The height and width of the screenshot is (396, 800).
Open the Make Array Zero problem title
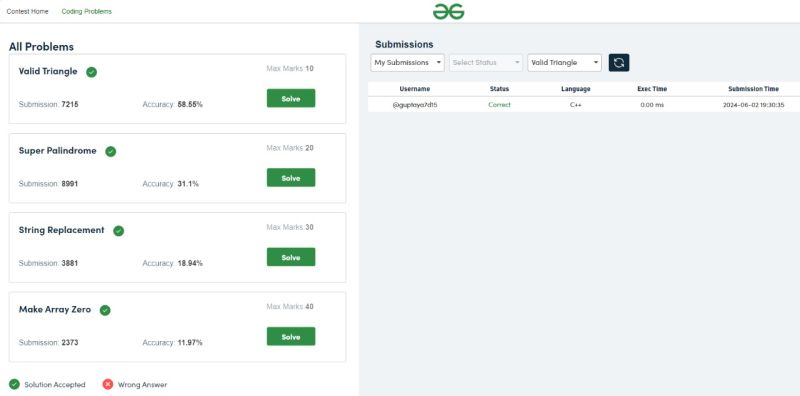[55, 309]
